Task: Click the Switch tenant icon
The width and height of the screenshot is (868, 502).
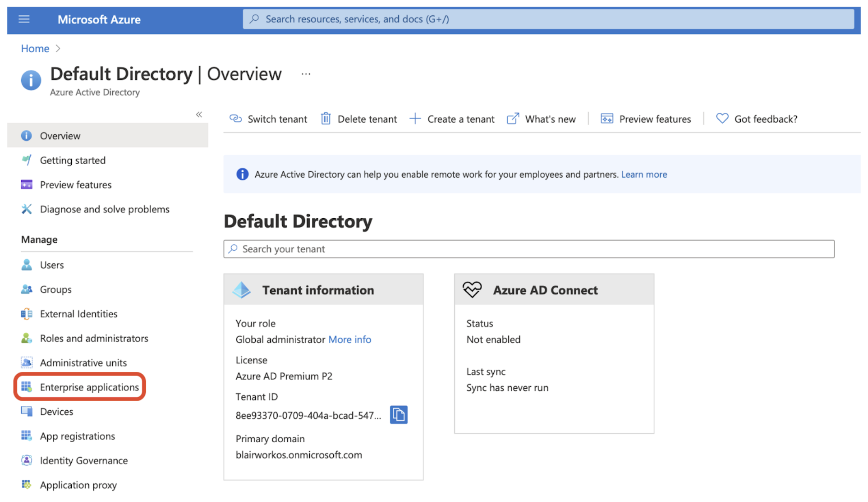Action: point(236,119)
